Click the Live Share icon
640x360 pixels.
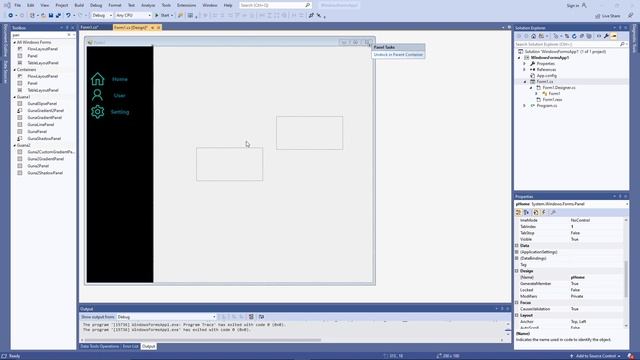tap(598, 16)
